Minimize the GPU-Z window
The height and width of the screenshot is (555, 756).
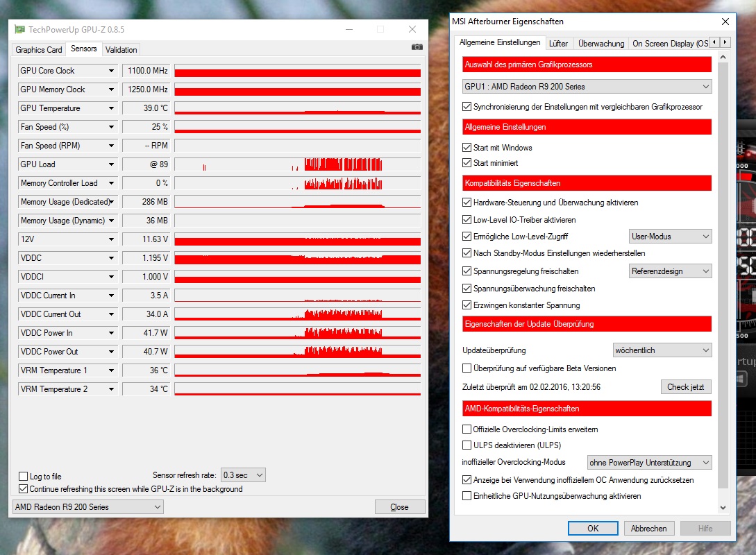(349, 29)
